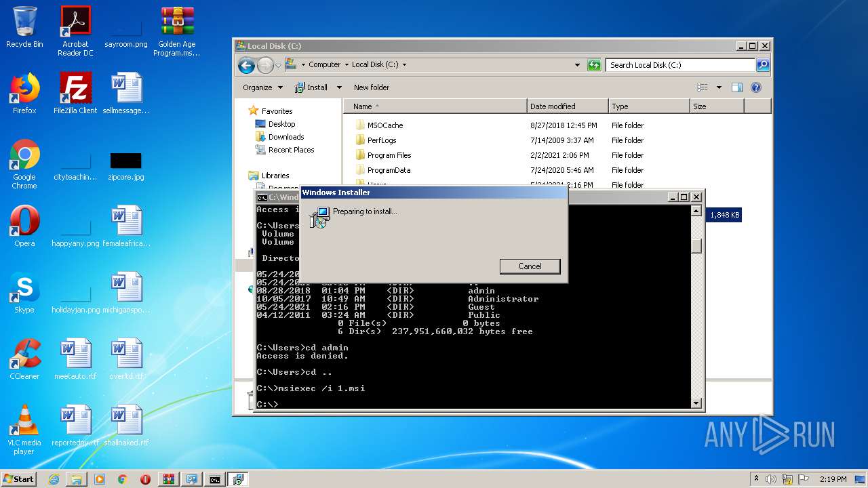
Task: Select reportednw.rtf document icon
Action: 75,426
